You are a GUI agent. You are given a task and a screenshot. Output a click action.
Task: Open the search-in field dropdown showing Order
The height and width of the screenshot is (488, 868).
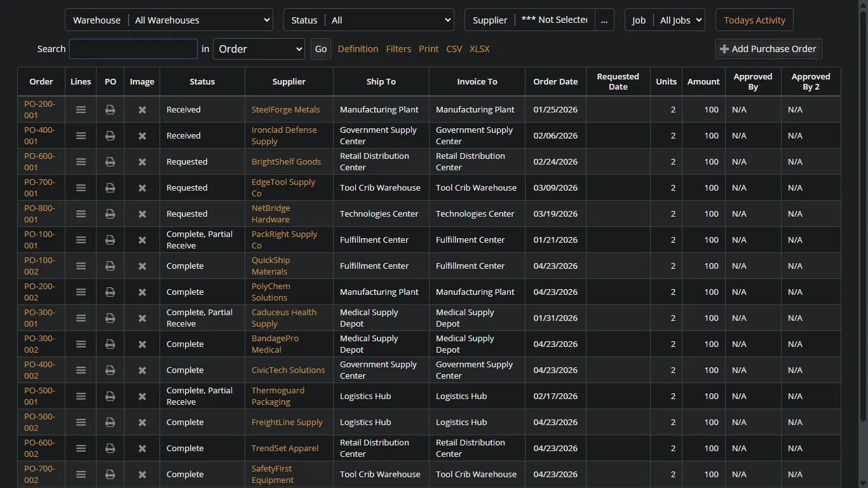point(259,49)
